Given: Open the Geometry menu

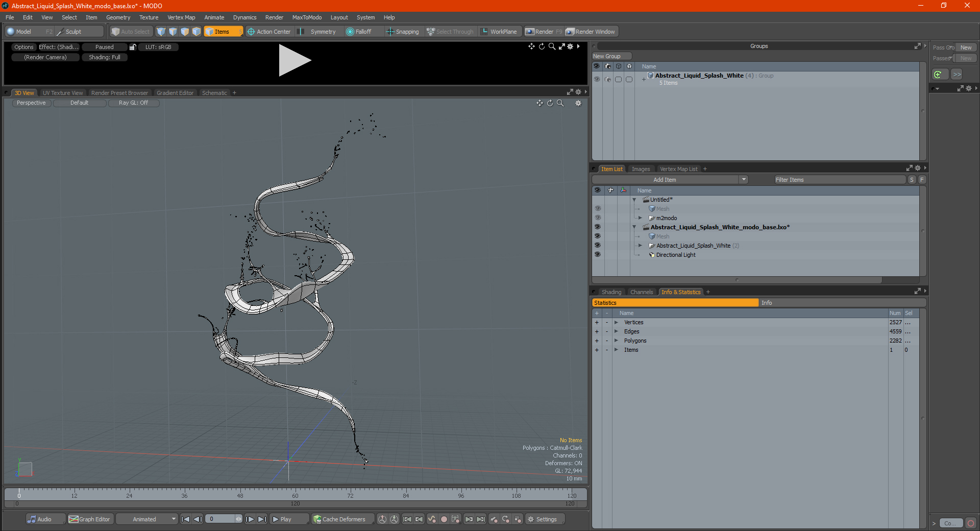Looking at the screenshot, I should tap(118, 17).
